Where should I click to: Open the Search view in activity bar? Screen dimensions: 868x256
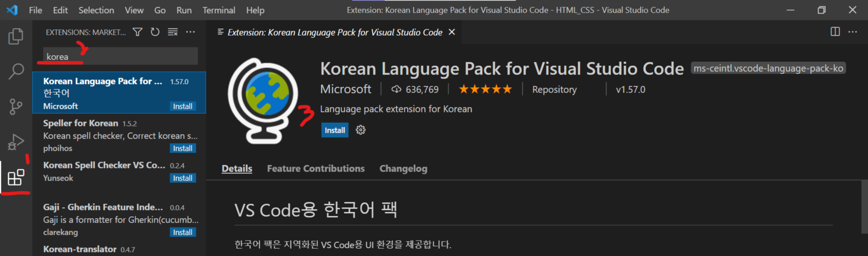(x=16, y=71)
